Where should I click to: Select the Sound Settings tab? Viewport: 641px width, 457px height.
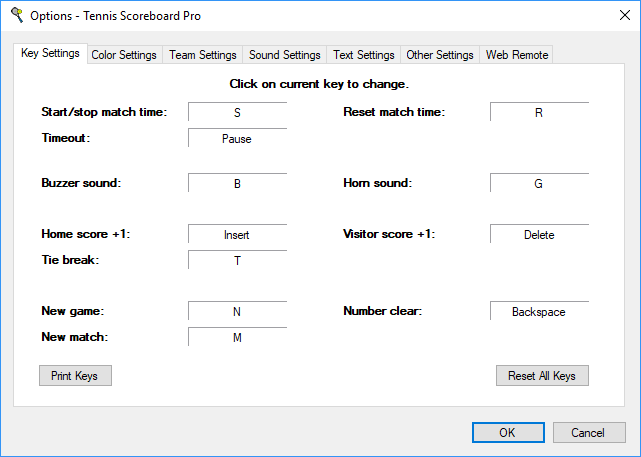coord(285,55)
